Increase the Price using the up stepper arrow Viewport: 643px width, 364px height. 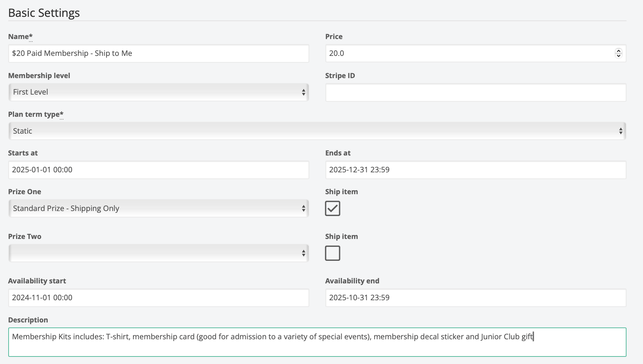pyautogui.click(x=618, y=51)
